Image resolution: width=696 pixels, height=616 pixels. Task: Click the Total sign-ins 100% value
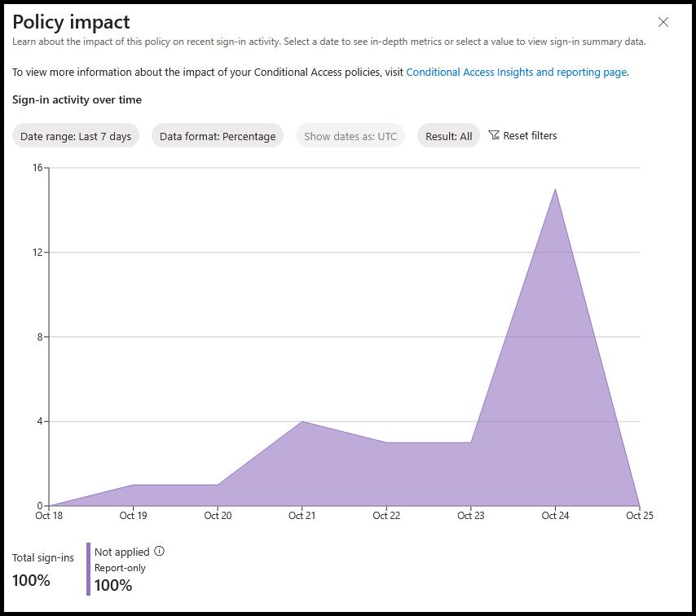31,580
